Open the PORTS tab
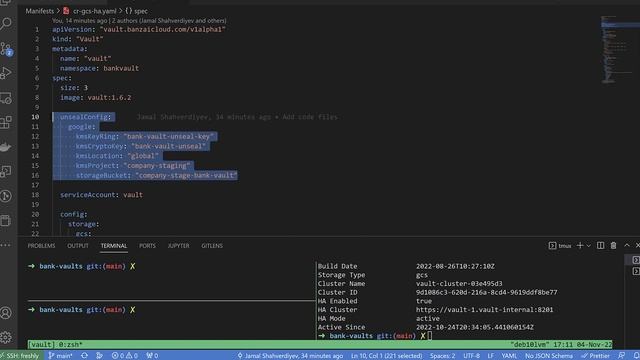640x360 pixels. [x=147, y=246]
